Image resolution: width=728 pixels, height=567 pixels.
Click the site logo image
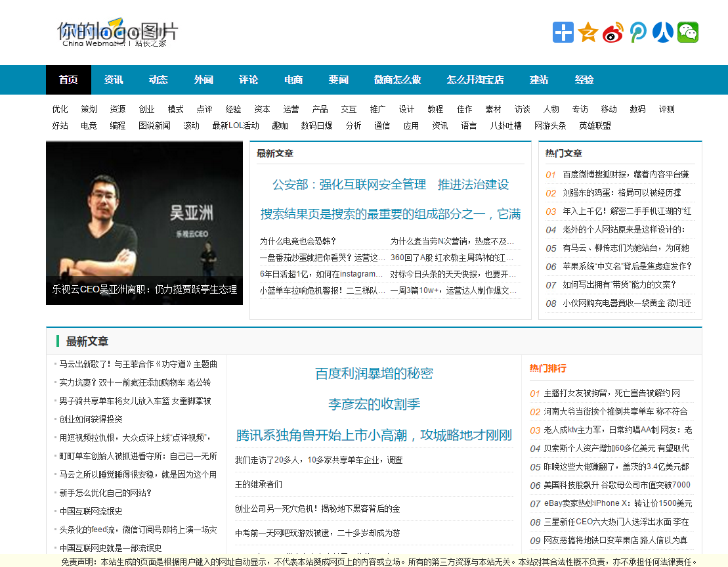[118, 33]
